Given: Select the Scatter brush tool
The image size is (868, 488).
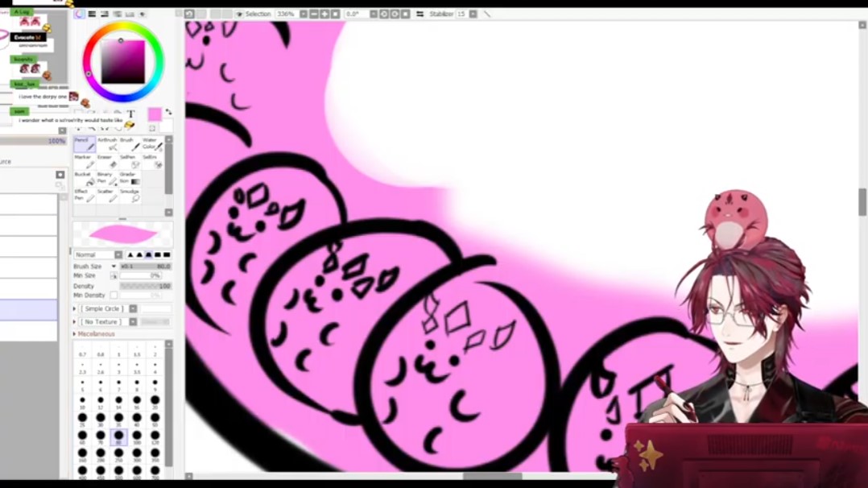Looking at the screenshot, I should coord(107,196).
